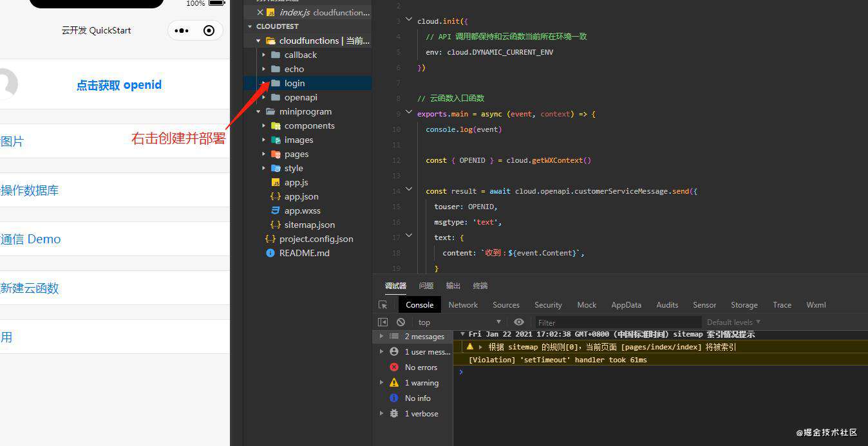Click the mini program capsule menu dots
The width and height of the screenshot is (868, 446).
click(x=182, y=30)
